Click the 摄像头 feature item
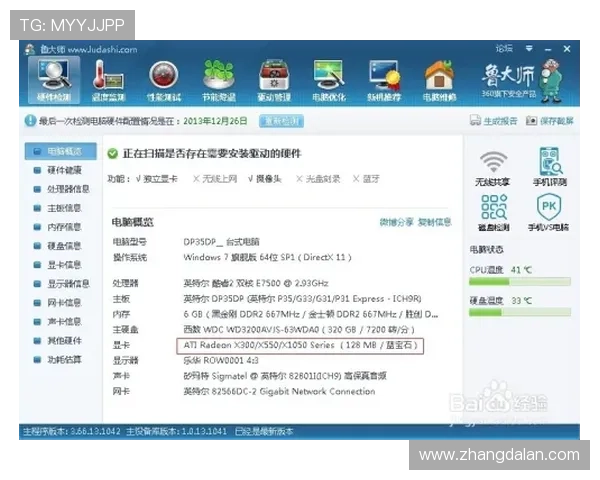Screen dimensions: 600x480 tap(265, 179)
